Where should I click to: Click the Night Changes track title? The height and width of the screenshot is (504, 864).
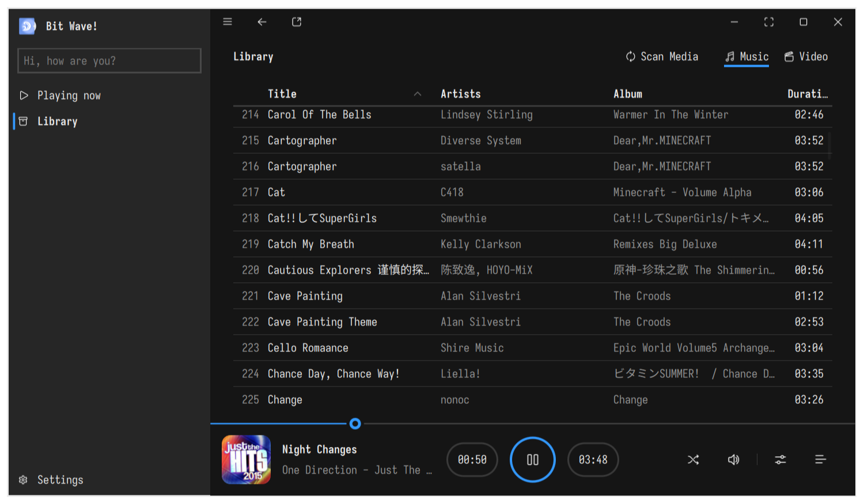(320, 449)
